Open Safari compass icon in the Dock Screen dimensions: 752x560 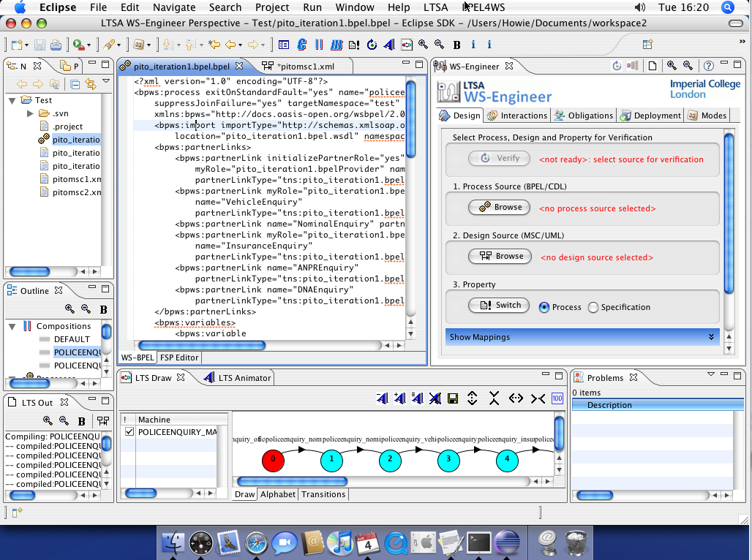point(256,544)
